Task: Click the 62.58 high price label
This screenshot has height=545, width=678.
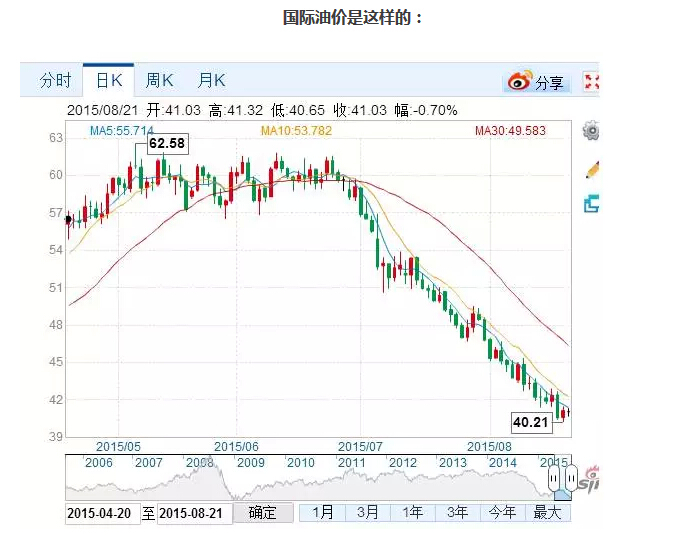Action: coord(167,144)
